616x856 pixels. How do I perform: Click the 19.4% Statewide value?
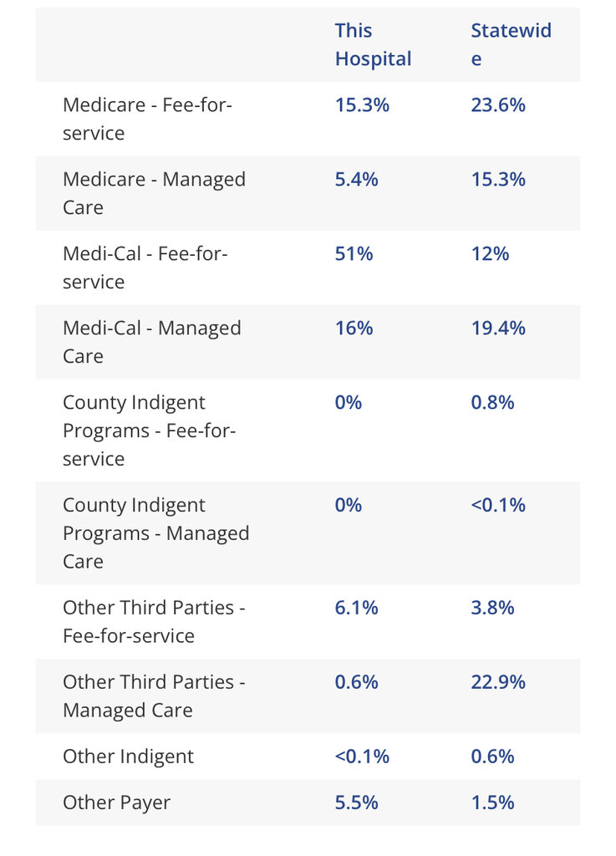click(x=498, y=329)
